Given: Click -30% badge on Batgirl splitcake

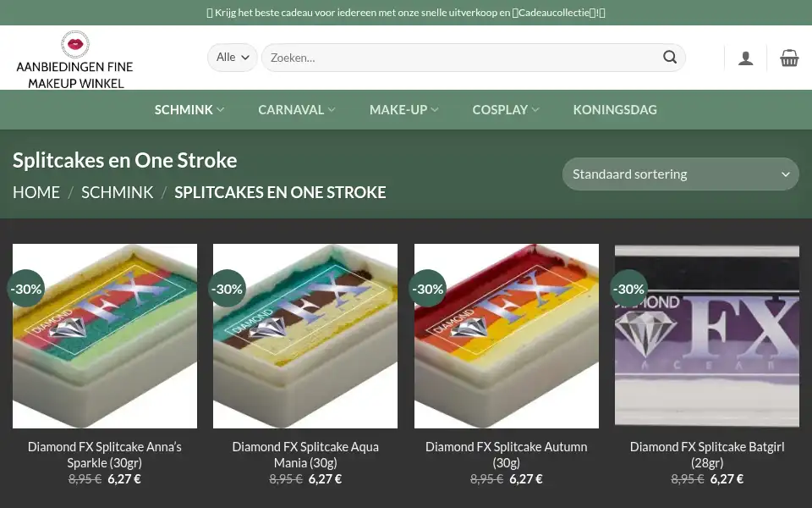Looking at the screenshot, I should pos(628,289).
